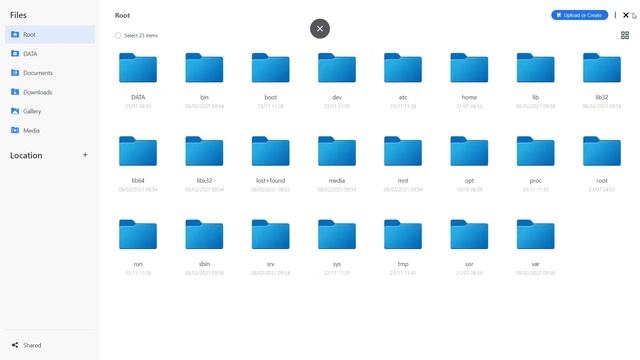Open the sbin folder
This screenshot has width=640, height=360.
coord(204,234)
